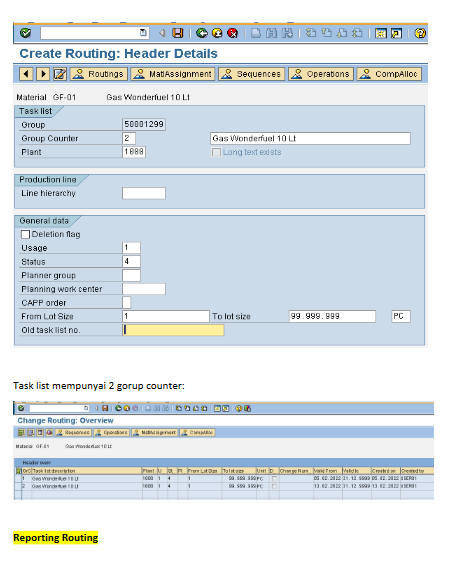Open the Sequences button in Header Details
The width and height of the screenshot is (453, 572).
pos(252,74)
